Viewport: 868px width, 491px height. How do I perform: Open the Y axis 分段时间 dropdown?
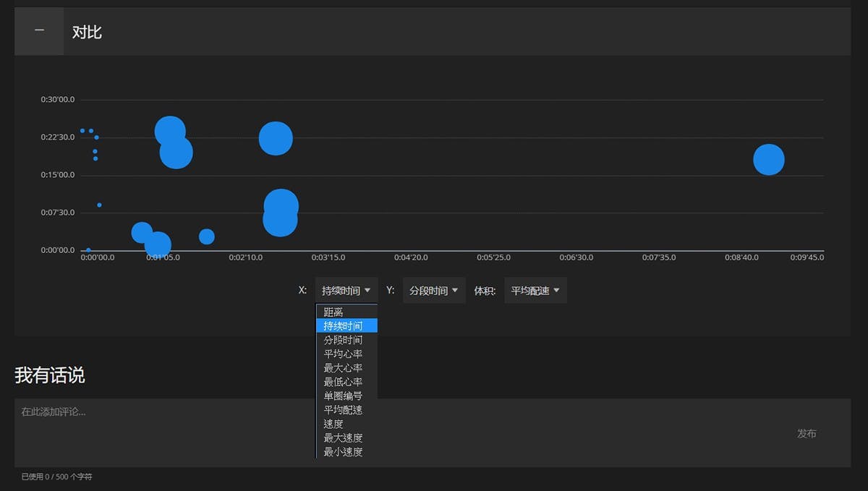[x=433, y=291]
